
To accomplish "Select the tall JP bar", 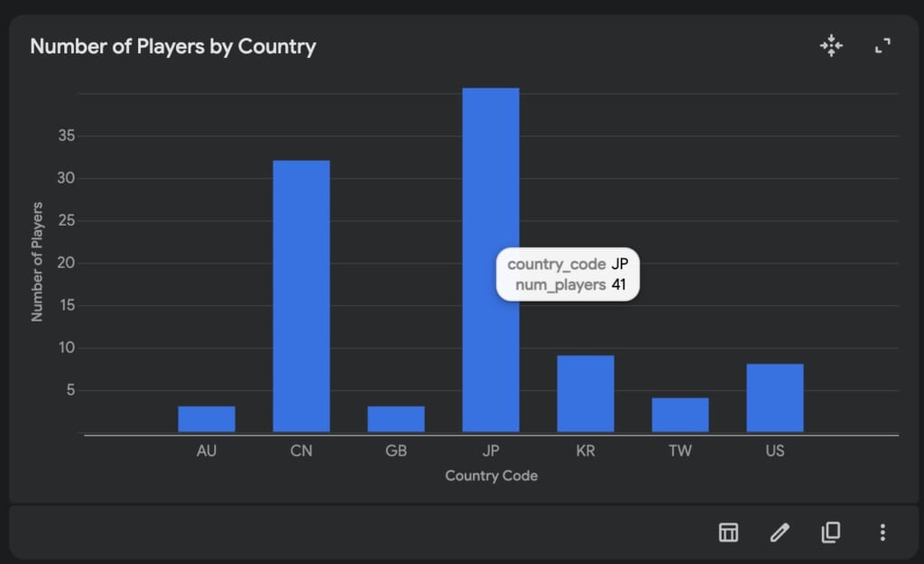I will tap(491, 180).
